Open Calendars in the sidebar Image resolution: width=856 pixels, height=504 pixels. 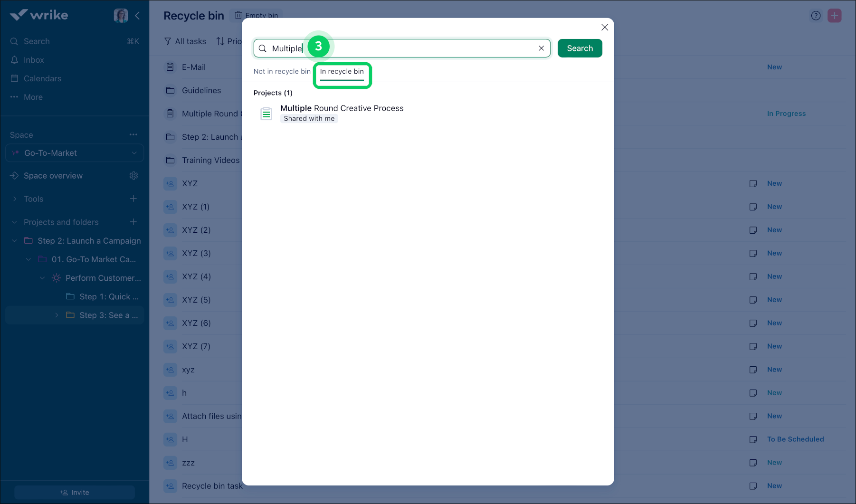[x=14, y=78]
